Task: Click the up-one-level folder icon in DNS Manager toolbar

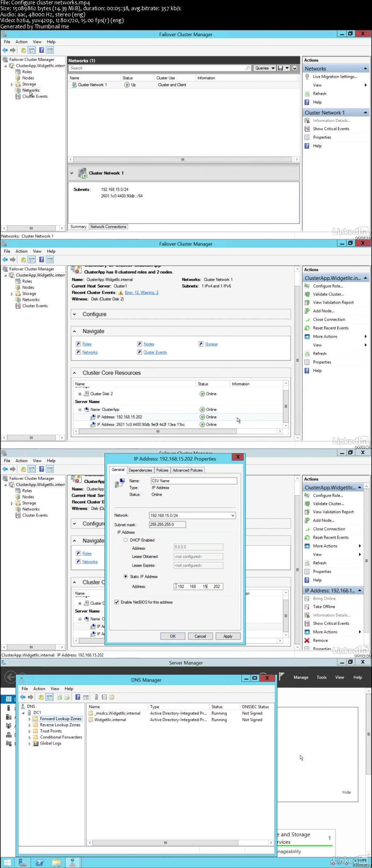Action: (x=41, y=697)
